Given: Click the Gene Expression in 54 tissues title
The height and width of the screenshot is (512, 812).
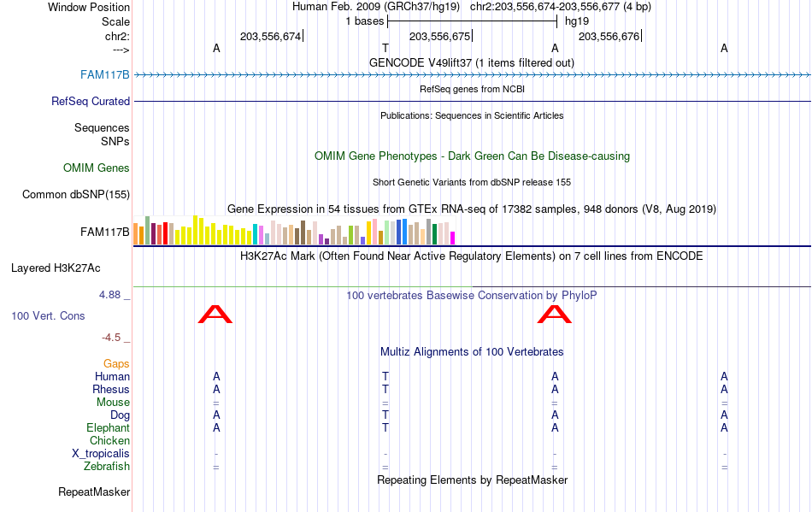Looking at the screenshot, I should point(472,209).
